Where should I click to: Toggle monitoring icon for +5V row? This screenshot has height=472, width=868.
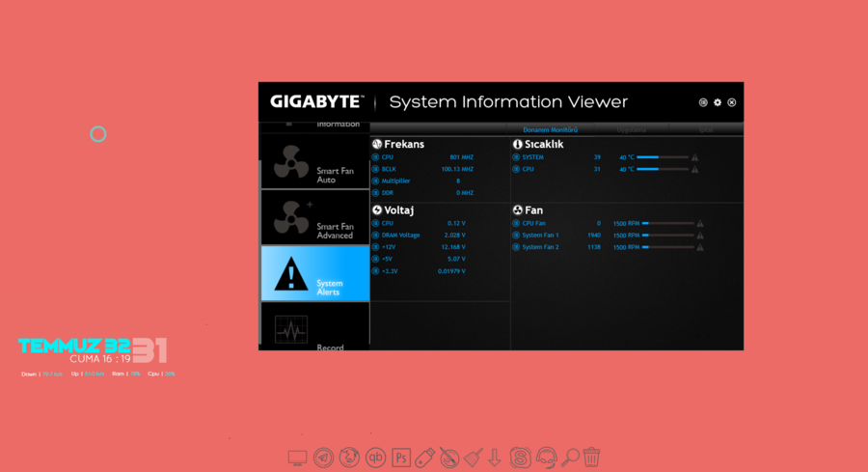(x=375, y=259)
